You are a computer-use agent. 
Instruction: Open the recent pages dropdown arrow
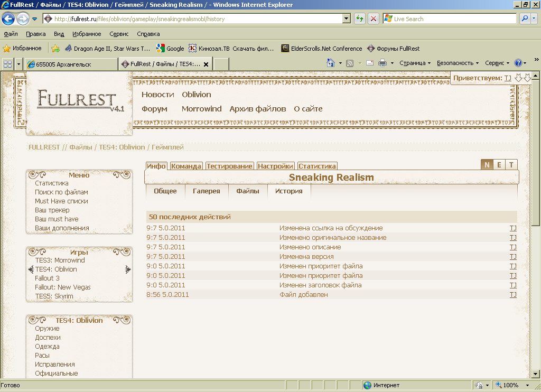pyautogui.click(x=34, y=19)
